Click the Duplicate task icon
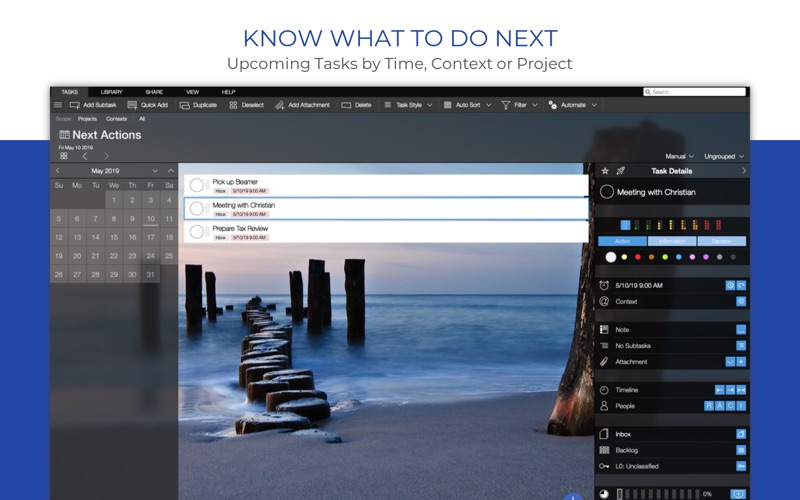The image size is (800, 500). tap(185, 105)
